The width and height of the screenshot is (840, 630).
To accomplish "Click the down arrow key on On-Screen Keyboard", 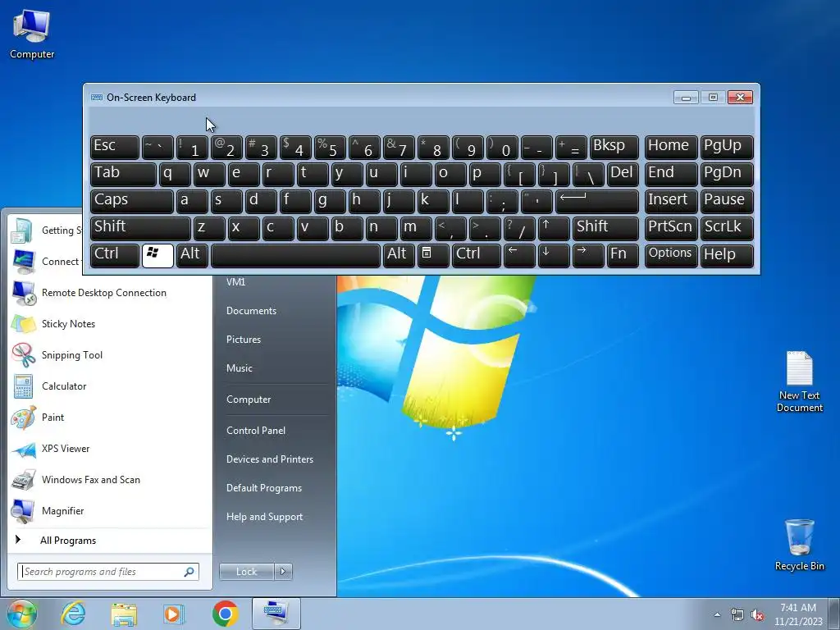I will point(554,255).
